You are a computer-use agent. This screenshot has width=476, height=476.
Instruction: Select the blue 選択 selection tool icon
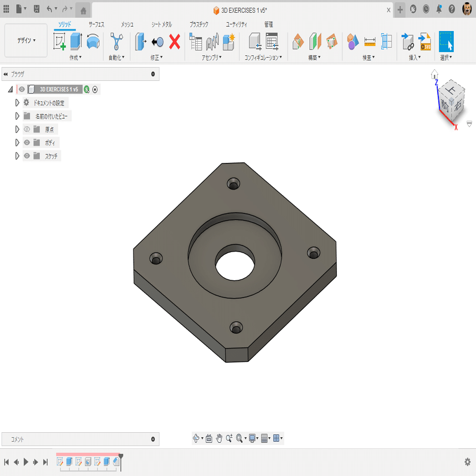(x=447, y=42)
